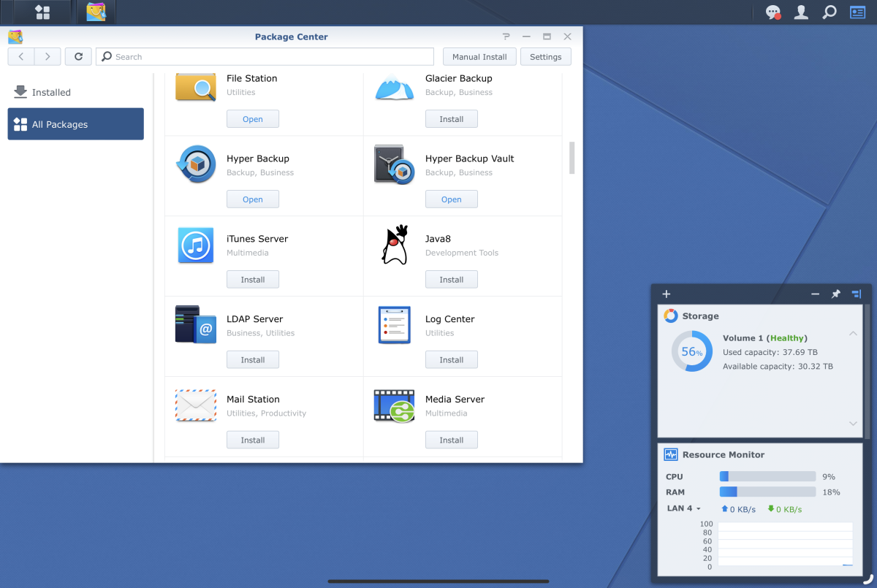Image resolution: width=877 pixels, height=588 pixels.
Task: Click the Manual Install button
Action: tap(479, 57)
